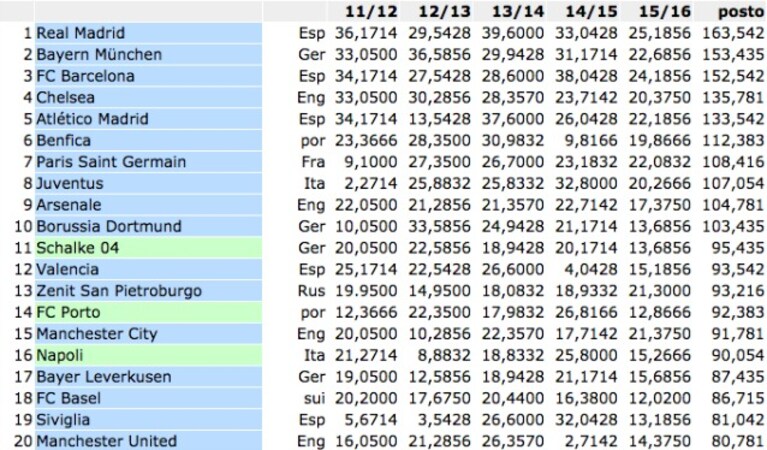Viewport: 767px width, 450px height.
Task: Click the FC Basel country code sui
Action: [313, 398]
